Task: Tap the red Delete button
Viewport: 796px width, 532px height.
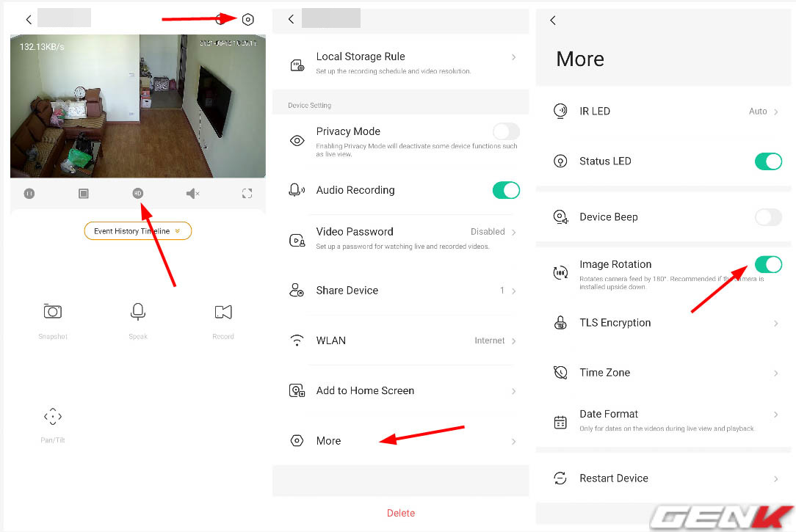Action: point(401,513)
